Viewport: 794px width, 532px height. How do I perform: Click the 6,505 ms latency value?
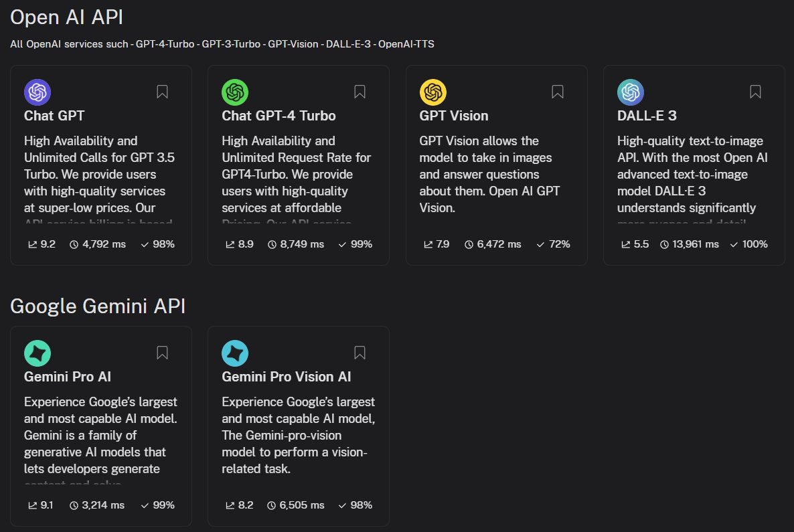tap(302, 505)
